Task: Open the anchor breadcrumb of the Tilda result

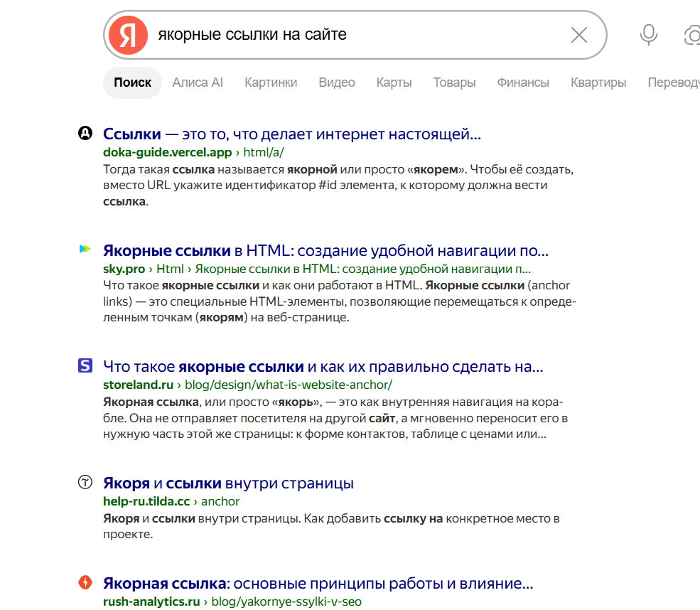Action: point(220,501)
